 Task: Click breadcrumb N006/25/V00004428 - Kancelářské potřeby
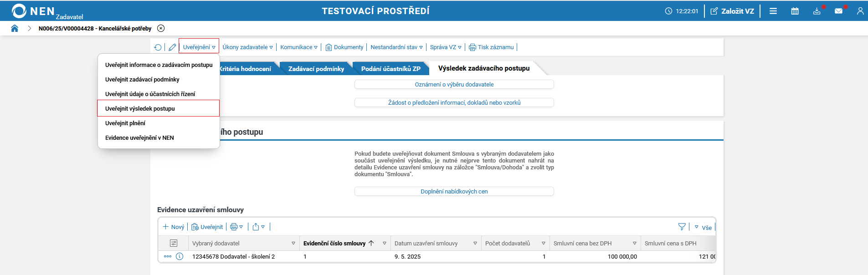(95, 28)
